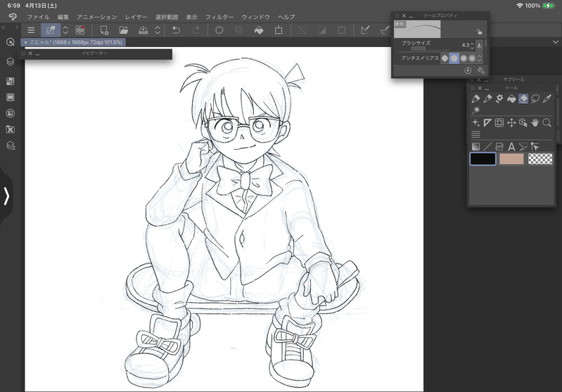Adjust the brush size 4.3 stepper arrows
562x392 pixels.
tap(472, 46)
